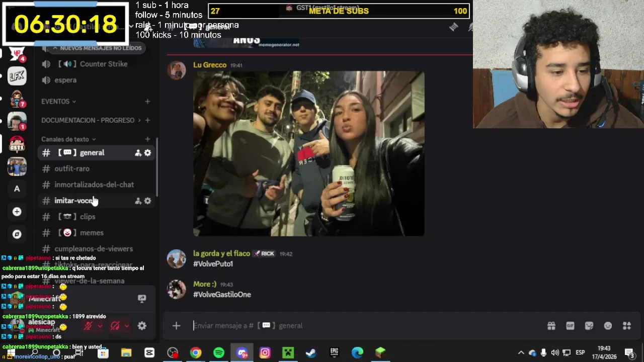Open the server icon labeled A
The image size is (644, 362).
(17, 189)
